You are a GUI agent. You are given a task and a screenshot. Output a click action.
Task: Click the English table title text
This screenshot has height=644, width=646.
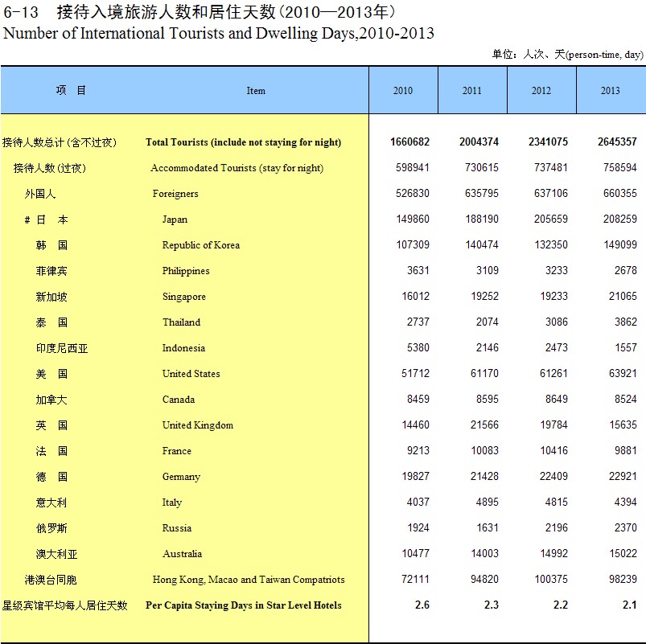tap(219, 33)
